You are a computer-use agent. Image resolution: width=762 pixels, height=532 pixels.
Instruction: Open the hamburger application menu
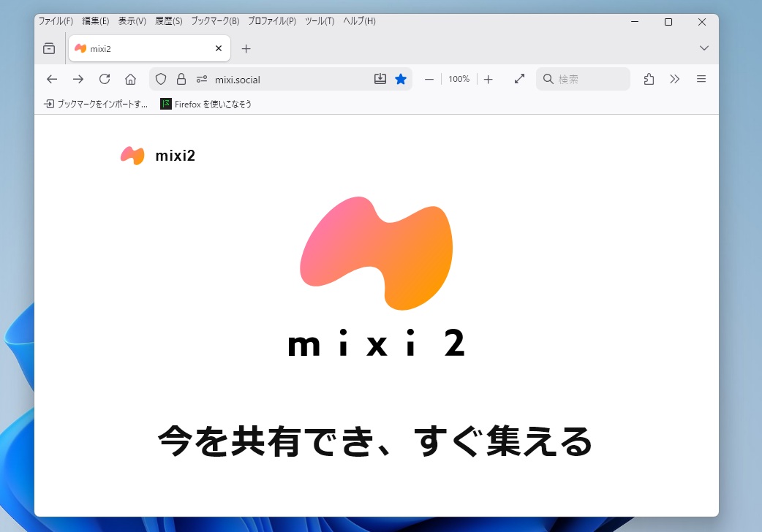click(x=701, y=79)
